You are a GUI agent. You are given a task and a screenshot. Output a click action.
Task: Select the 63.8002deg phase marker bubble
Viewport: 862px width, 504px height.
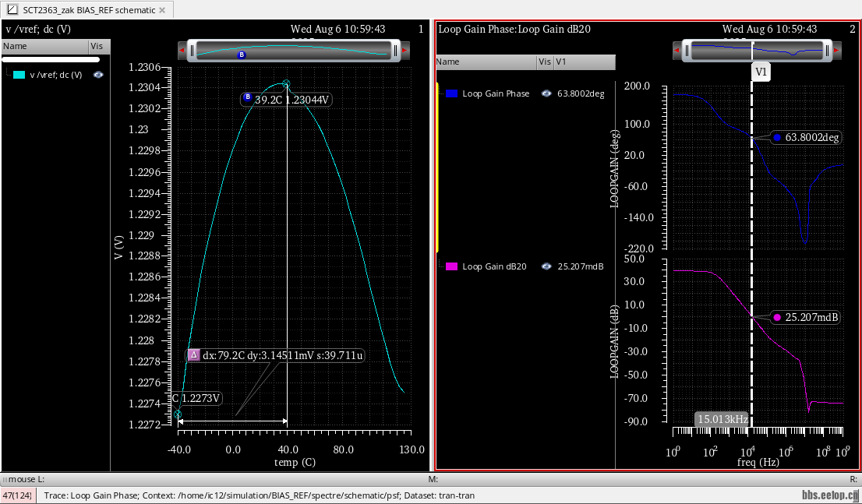coord(806,137)
